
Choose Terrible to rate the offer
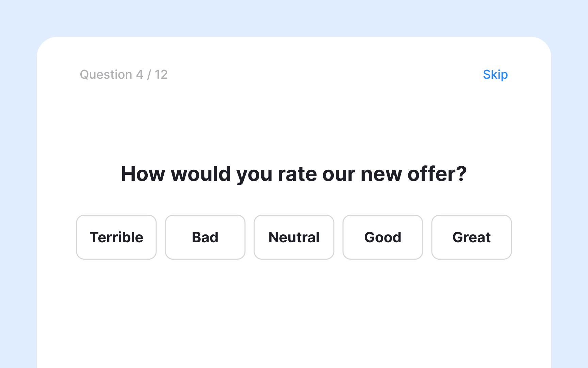pos(116,237)
